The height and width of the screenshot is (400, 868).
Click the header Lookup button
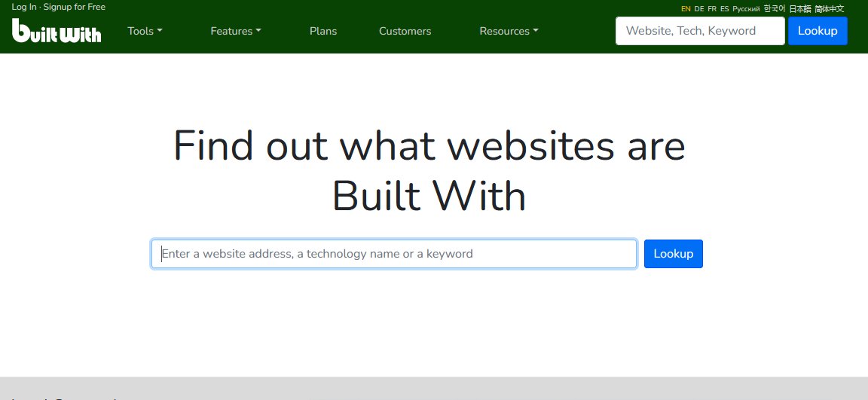tap(818, 30)
